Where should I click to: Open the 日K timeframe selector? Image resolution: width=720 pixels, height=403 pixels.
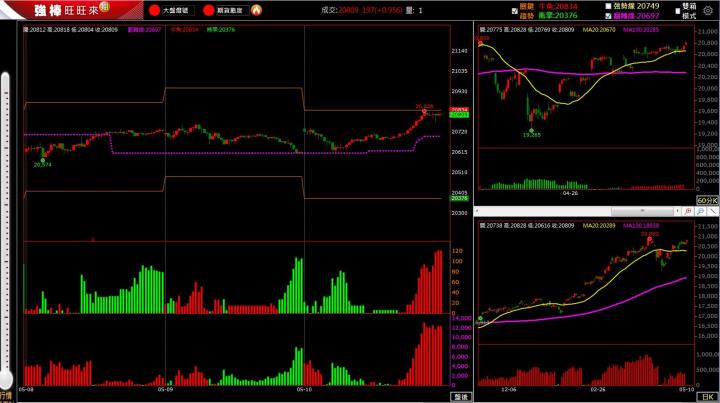point(708,396)
